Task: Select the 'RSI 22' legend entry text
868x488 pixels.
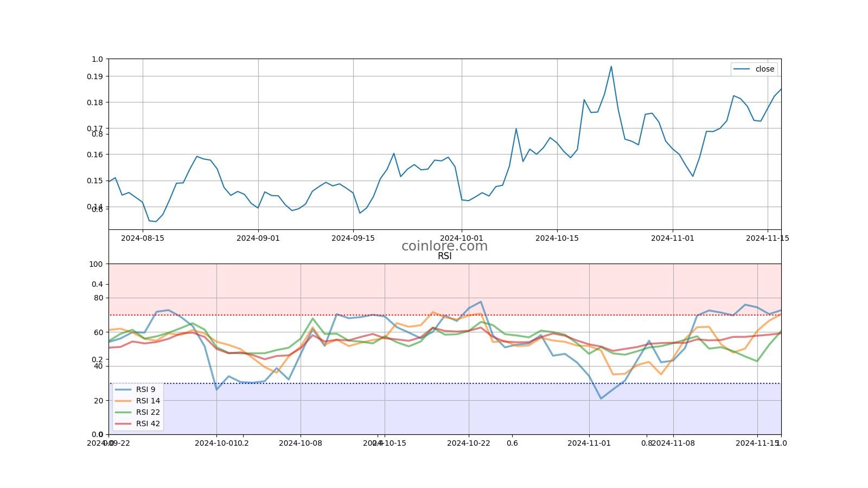Action: (x=148, y=412)
